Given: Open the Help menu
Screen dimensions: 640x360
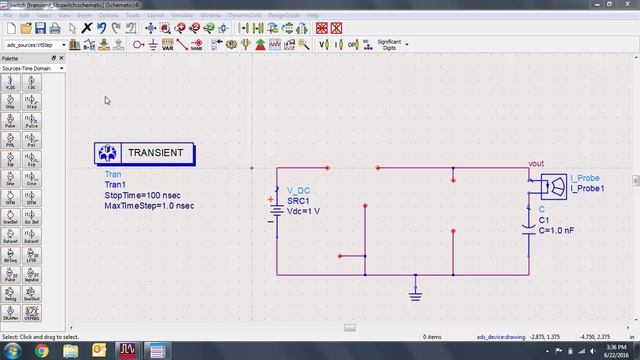Looking at the screenshot, I should tap(313, 16).
